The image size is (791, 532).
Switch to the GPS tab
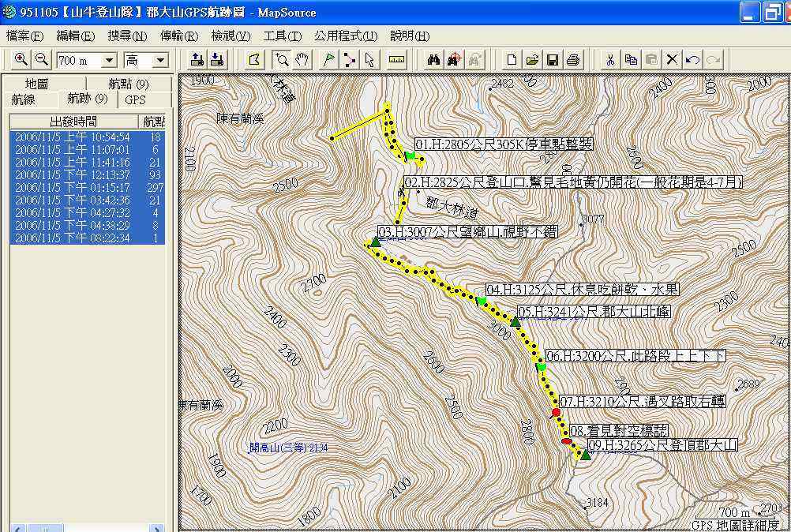(x=135, y=99)
